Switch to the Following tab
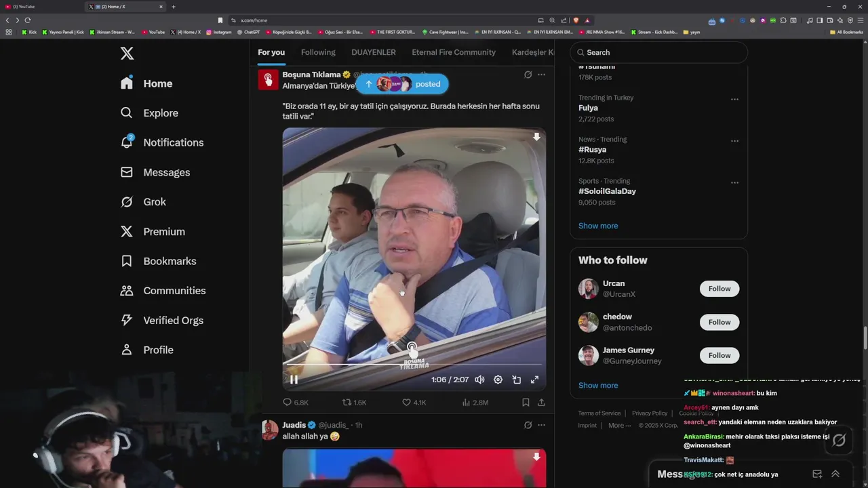The width and height of the screenshot is (868, 488). 318,52
